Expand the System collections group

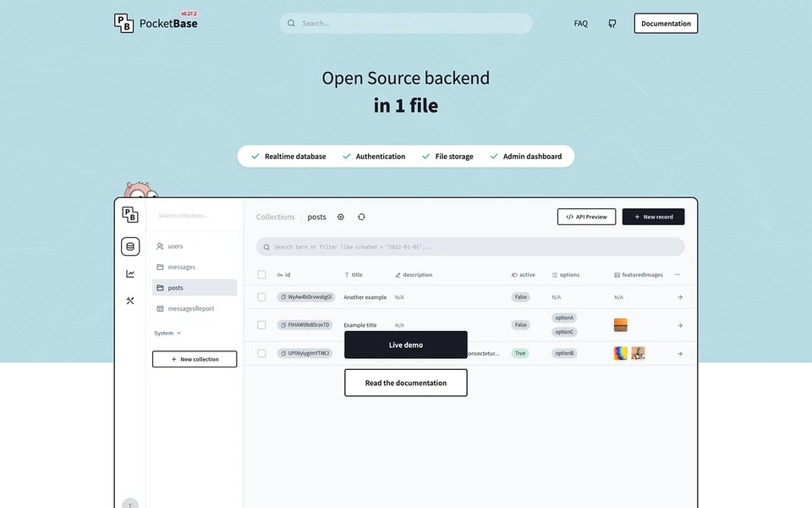click(x=167, y=333)
